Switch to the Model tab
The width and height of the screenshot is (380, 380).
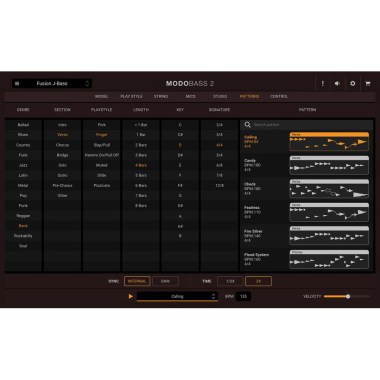pyautogui.click(x=102, y=96)
